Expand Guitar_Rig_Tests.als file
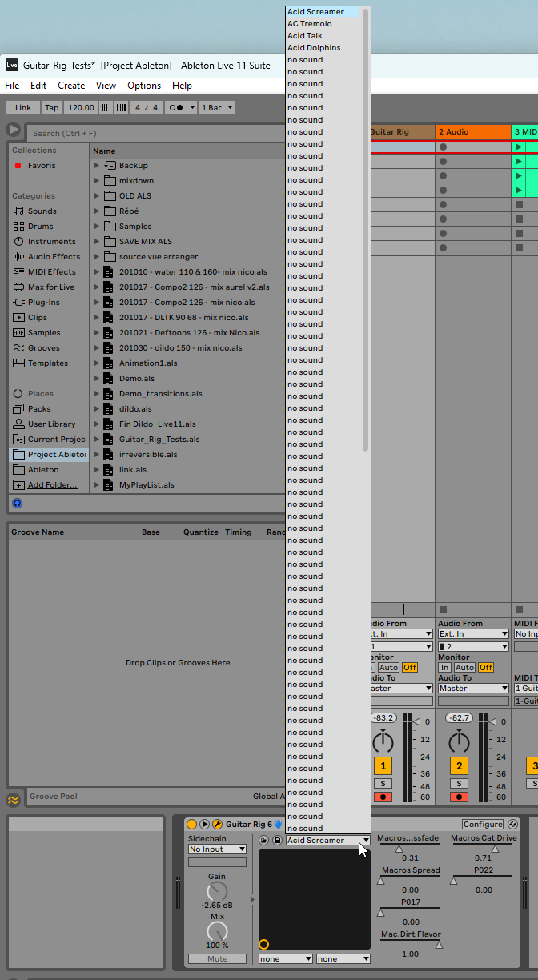538x980 pixels. coord(97,440)
